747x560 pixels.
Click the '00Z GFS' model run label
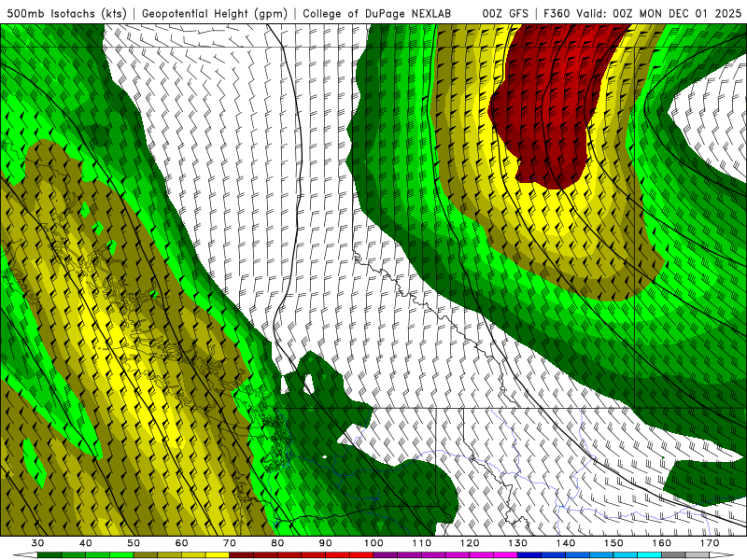click(x=505, y=14)
